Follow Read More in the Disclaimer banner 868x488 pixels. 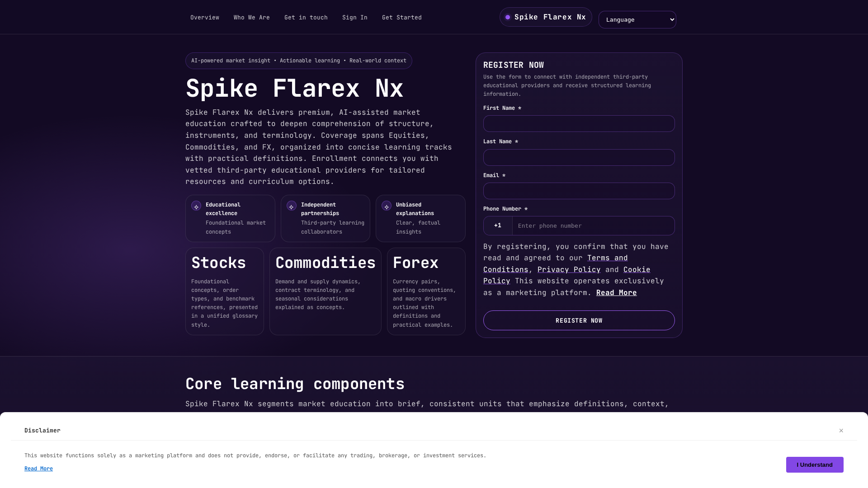pyautogui.click(x=39, y=469)
